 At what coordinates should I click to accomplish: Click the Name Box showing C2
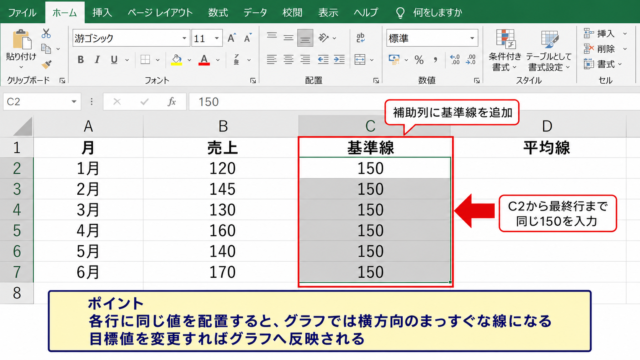click(36, 102)
